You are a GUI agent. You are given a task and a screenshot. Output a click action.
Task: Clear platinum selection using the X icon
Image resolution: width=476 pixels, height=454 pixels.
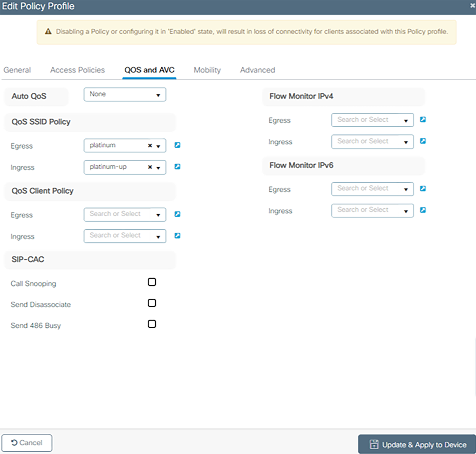point(150,145)
